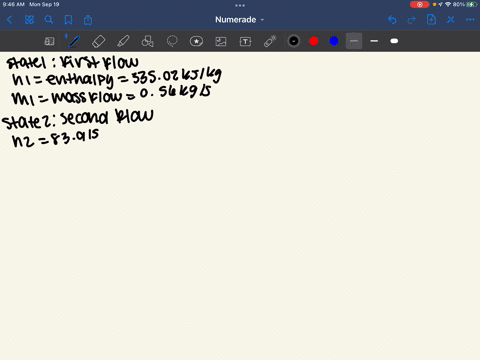Close editing with the X icon
480x360 pixels.
[451, 20]
